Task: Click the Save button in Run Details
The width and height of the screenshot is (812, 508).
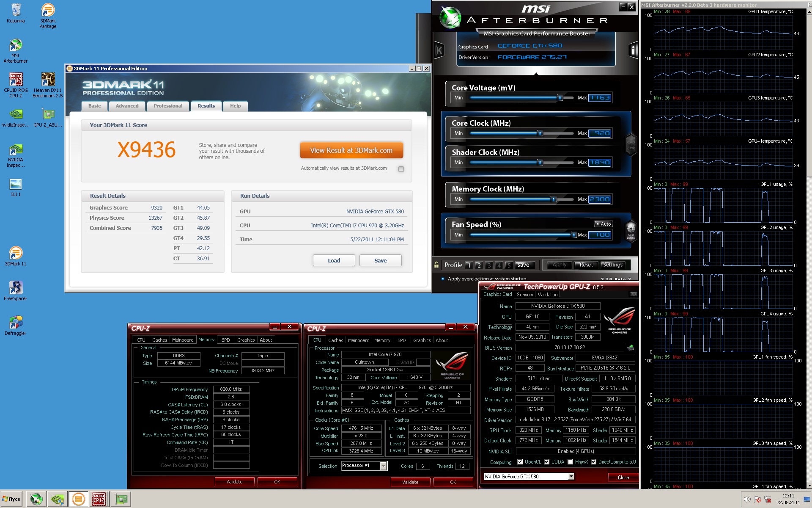Action: pos(380,260)
